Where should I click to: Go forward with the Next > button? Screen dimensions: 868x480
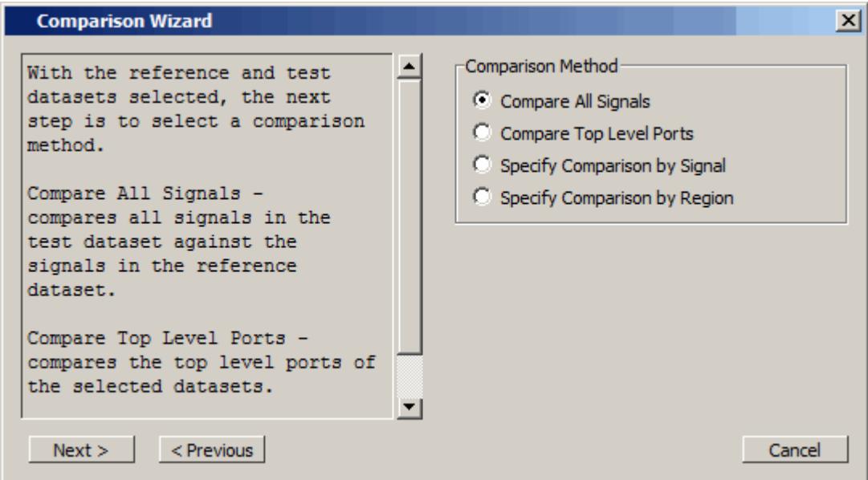(x=81, y=449)
